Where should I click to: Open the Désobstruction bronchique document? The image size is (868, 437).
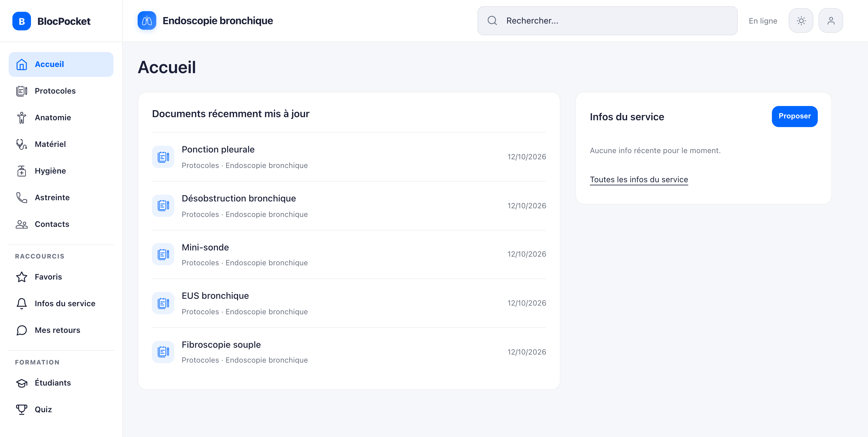pos(349,205)
